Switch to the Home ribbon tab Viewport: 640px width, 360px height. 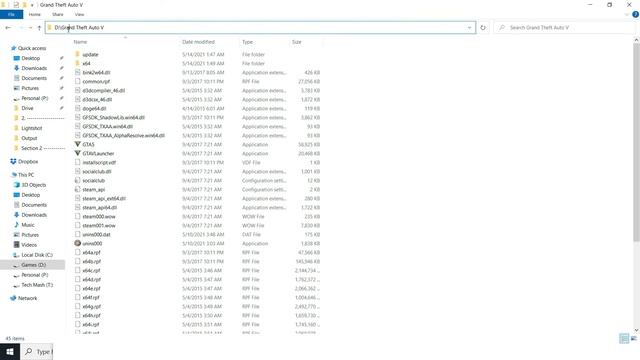coord(35,14)
